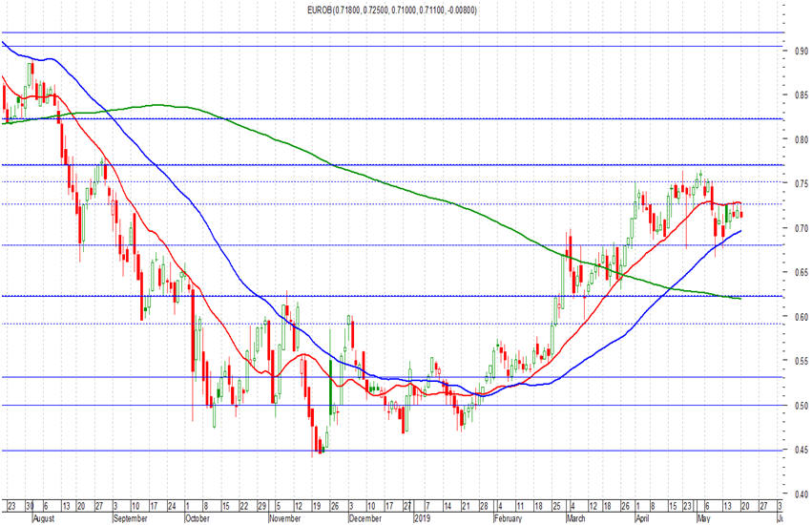Select the 0.85 price axis label
This screenshot has height=525, width=812.
pos(802,94)
